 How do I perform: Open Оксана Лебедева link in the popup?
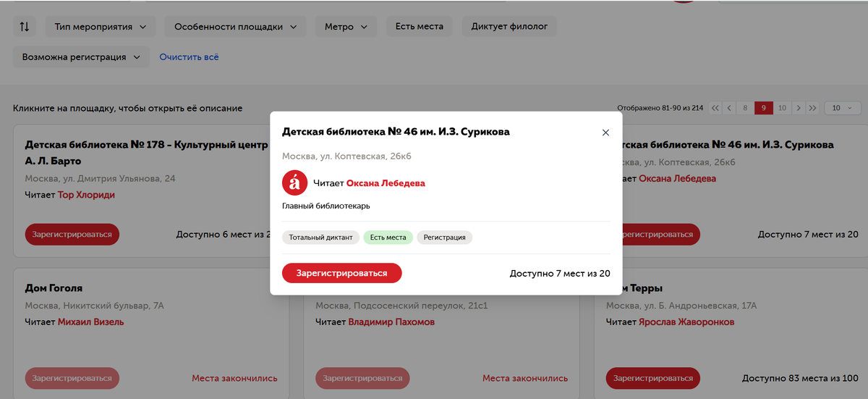pos(386,183)
